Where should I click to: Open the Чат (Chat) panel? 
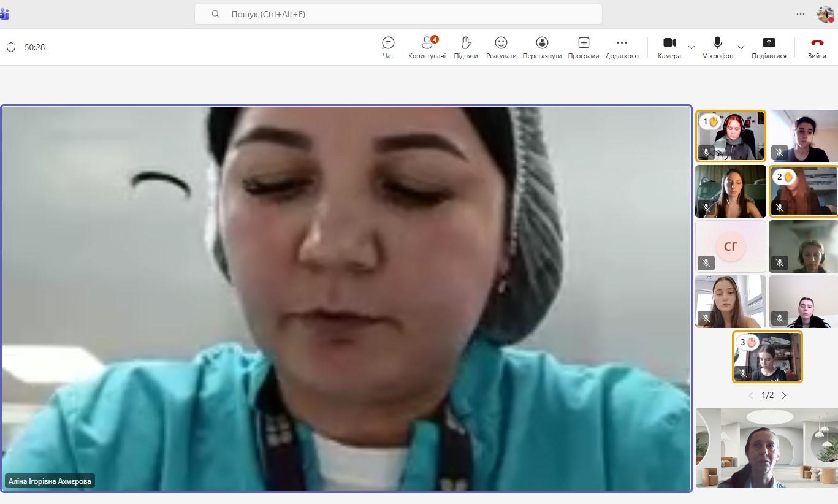pos(388,47)
